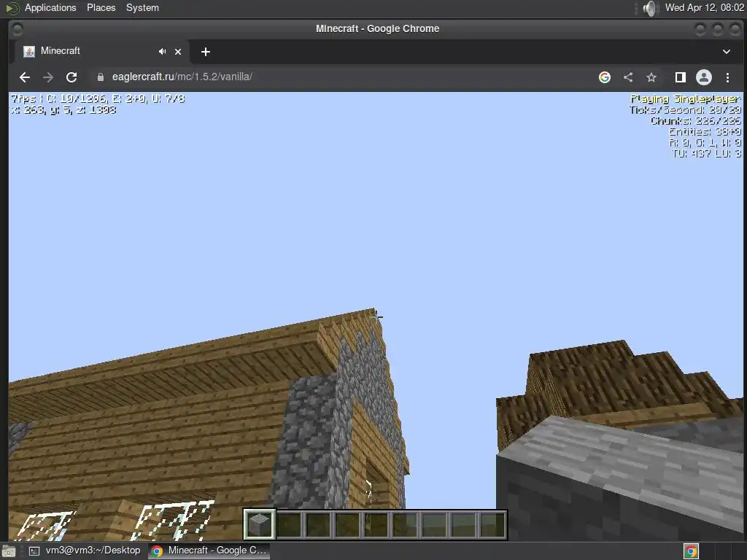
Task: Click the window menu button at title bar left
Action: point(18,29)
